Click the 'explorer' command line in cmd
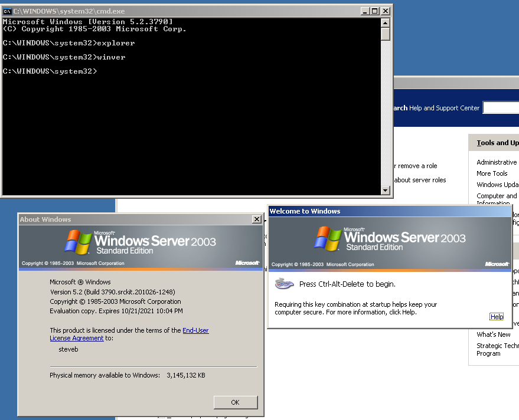The width and height of the screenshot is (519, 420). click(x=68, y=43)
